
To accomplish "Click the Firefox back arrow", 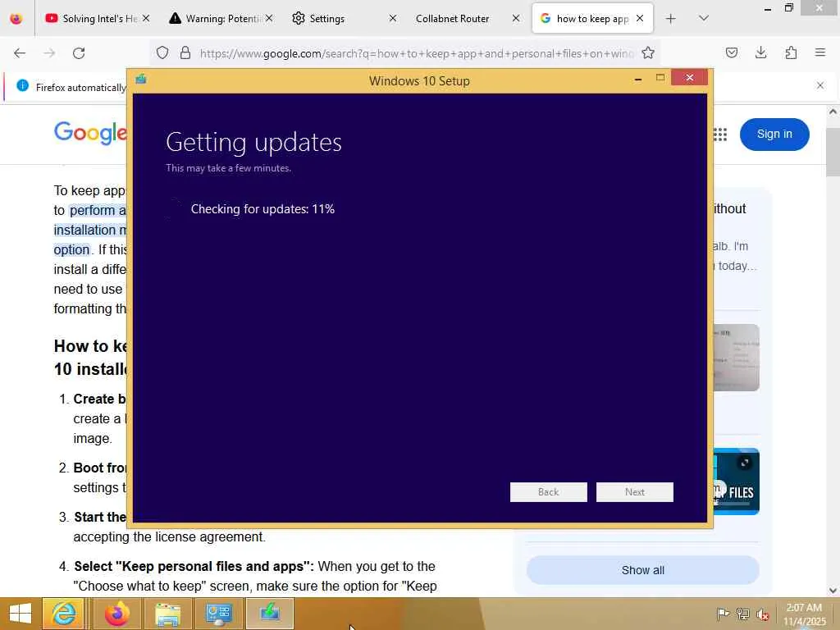I will point(20,53).
